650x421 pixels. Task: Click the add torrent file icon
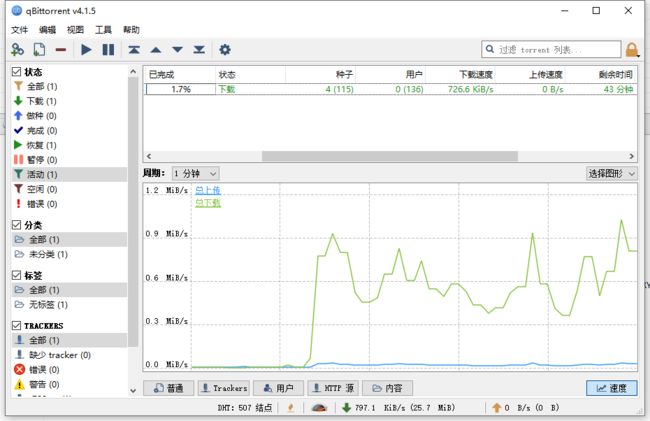[x=39, y=50]
